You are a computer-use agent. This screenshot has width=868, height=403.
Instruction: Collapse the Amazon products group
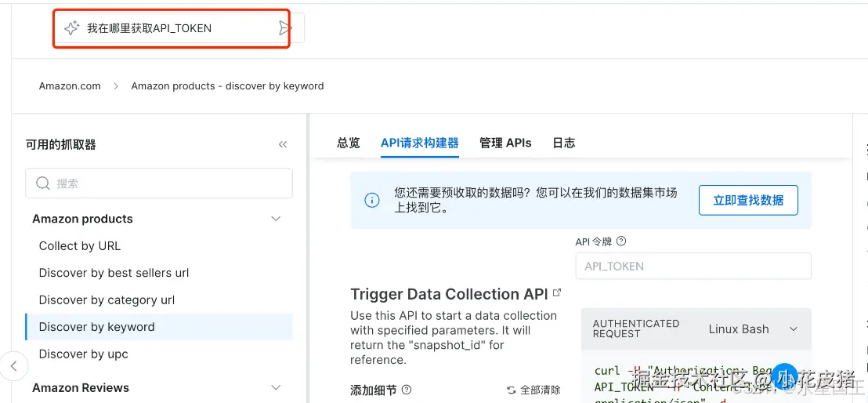pos(276,219)
